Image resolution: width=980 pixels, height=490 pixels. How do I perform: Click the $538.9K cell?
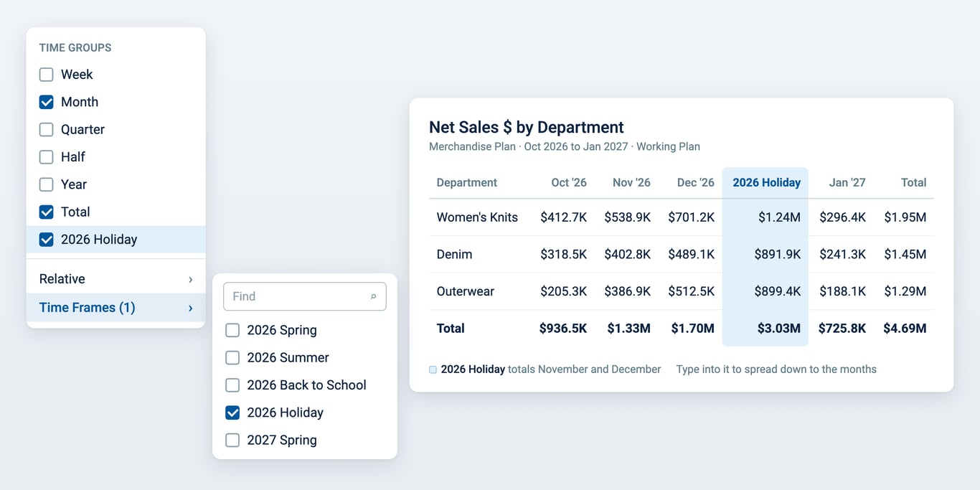coord(627,217)
